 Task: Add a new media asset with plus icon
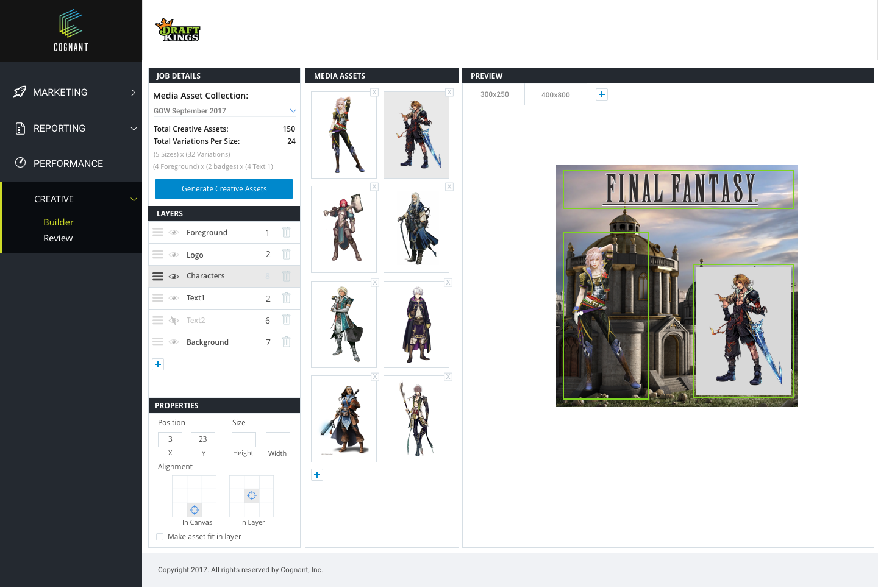point(317,475)
